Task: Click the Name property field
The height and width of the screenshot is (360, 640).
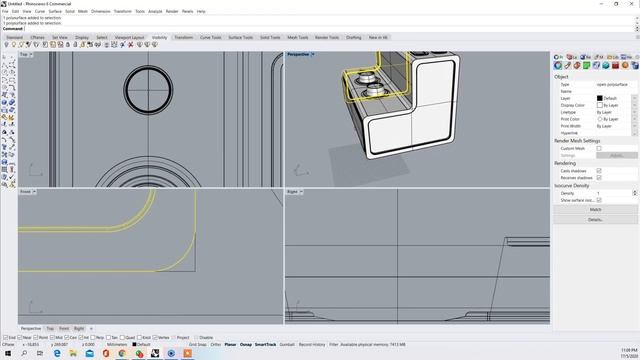Action: [x=616, y=91]
